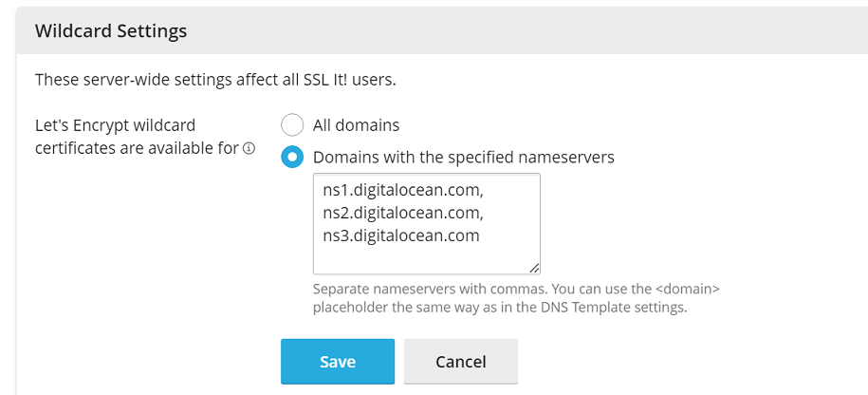Click the "Let's Encrypt wildcard" field label
The height and width of the screenshot is (395, 868).
pos(120,124)
